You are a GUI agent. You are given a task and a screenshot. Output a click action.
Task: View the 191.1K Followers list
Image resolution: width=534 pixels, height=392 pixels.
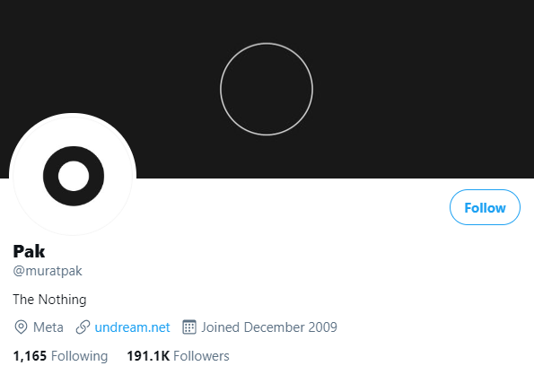(x=178, y=356)
